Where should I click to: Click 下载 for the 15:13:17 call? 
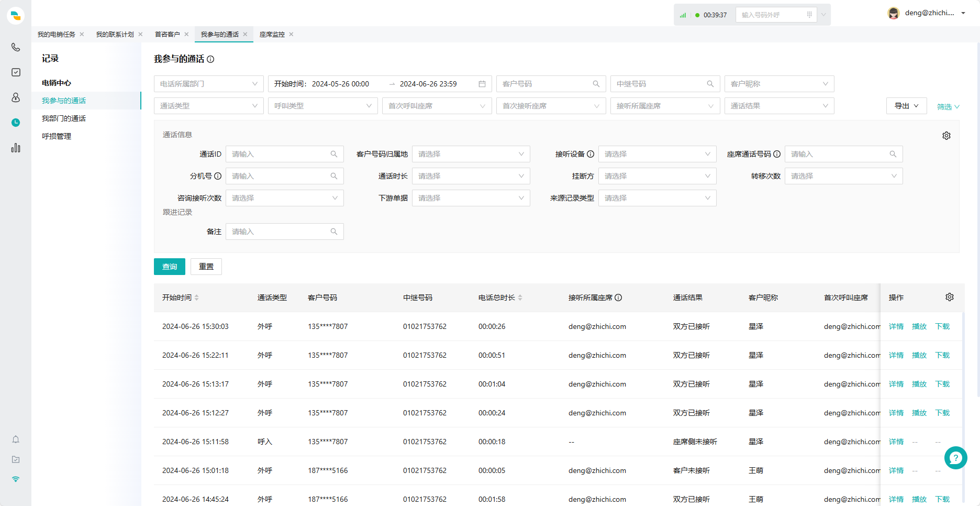(x=942, y=384)
